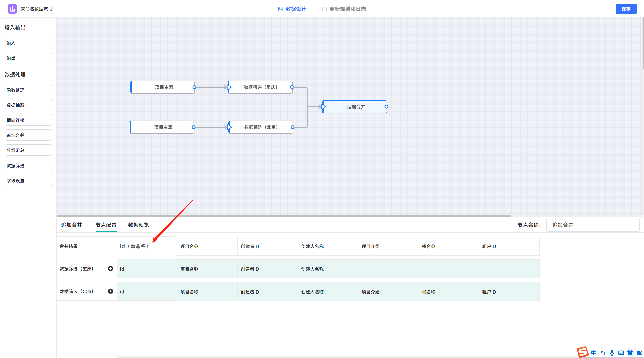Click the shirt skin icon in IME bar

630,353
